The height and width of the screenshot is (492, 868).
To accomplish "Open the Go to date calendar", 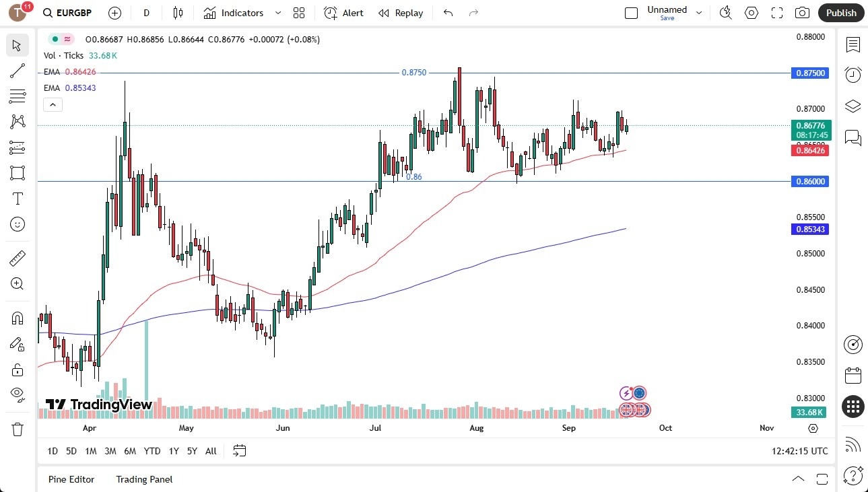I will 239,451.
